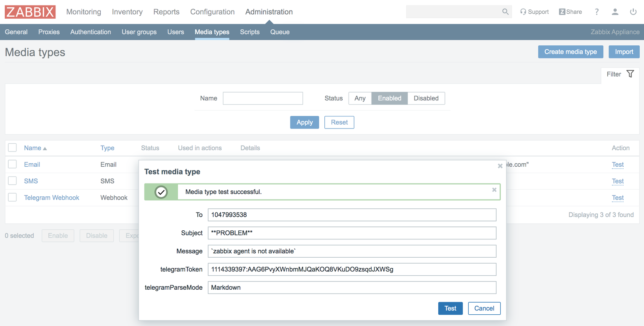Select the Disabled status filter
Image resolution: width=644 pixels, height=326 pixels.
click(426, 98)
